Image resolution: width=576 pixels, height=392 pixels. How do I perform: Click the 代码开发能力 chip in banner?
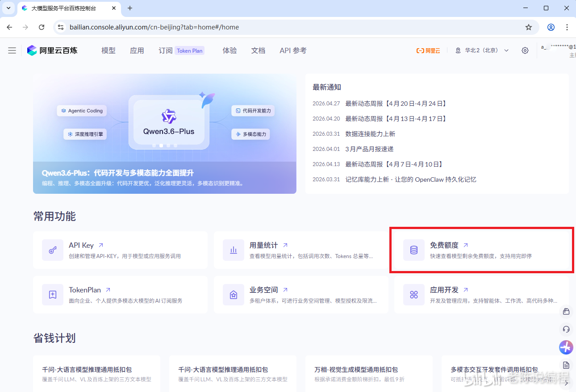(x=253, y=111)
